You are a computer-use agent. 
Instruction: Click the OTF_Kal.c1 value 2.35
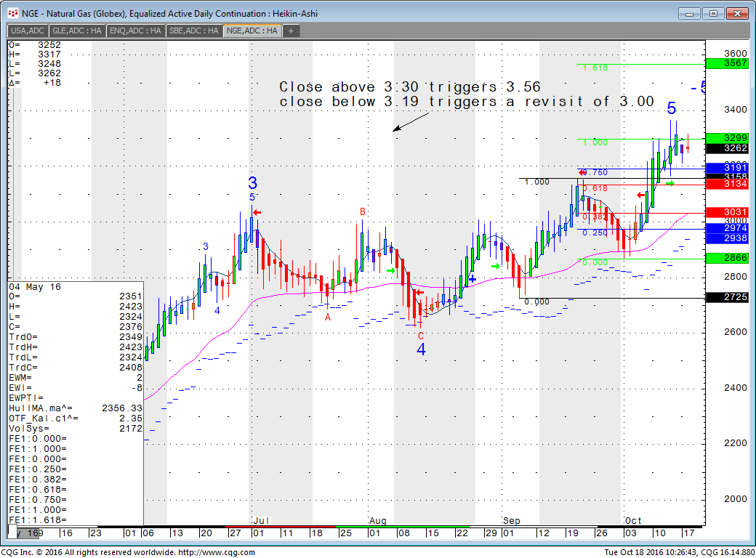click(x=131, y=418)
